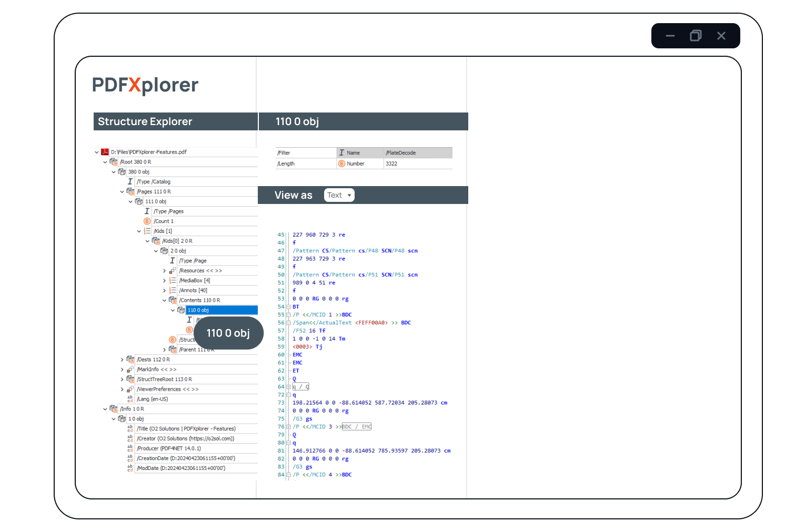Click the object icon beside 380 0 obj
This screenshot has width=785, height=532.
coord(122,172)
